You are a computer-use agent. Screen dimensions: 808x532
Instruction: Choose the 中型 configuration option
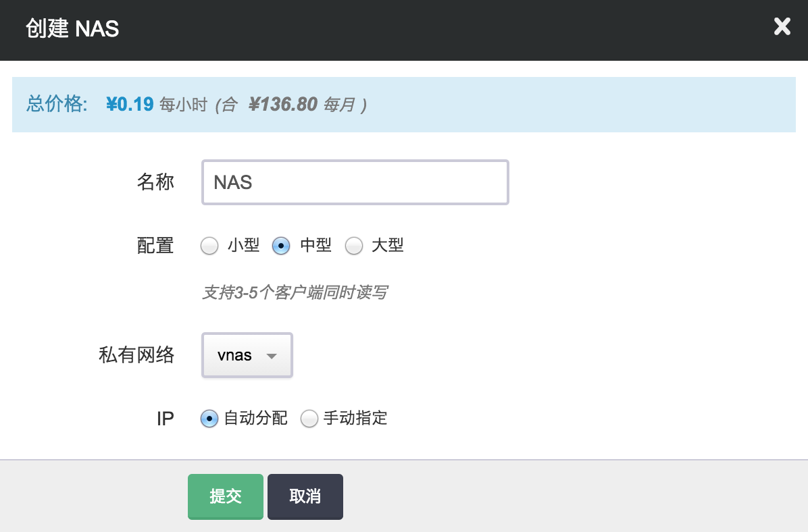point(281,246)
